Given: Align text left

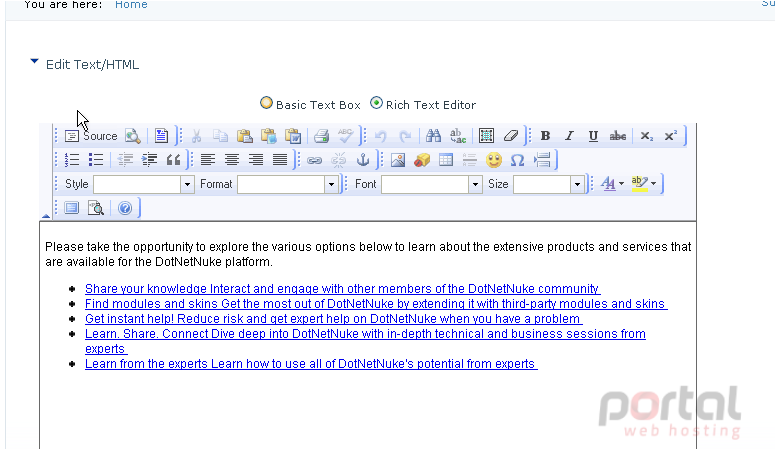Looking at the screenshot, I should point(208,160).
